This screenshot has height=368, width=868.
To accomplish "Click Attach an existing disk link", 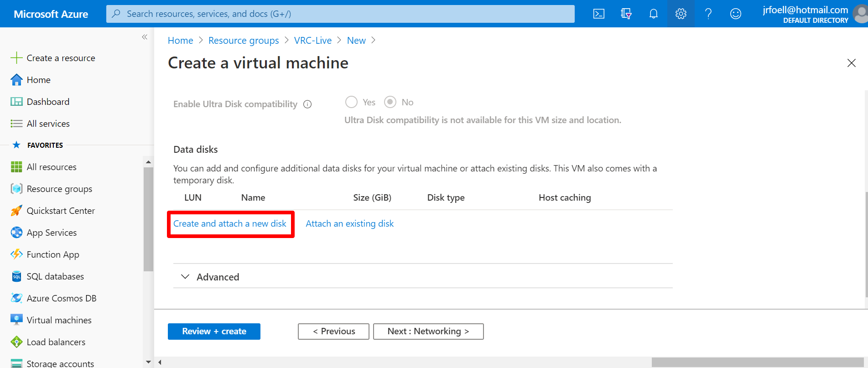I will click(x=350, y=223).
